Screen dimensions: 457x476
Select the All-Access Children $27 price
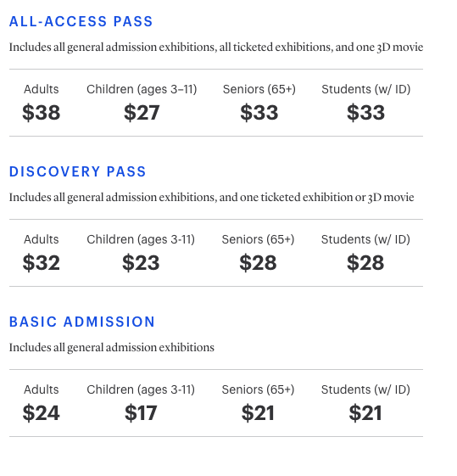click(x=142, y=113)
